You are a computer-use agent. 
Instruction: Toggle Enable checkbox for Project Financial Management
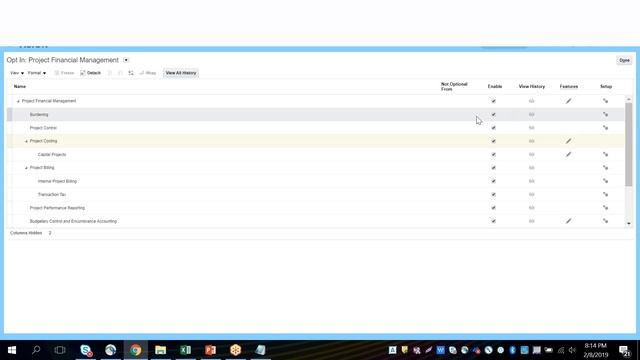coord(493,101)
